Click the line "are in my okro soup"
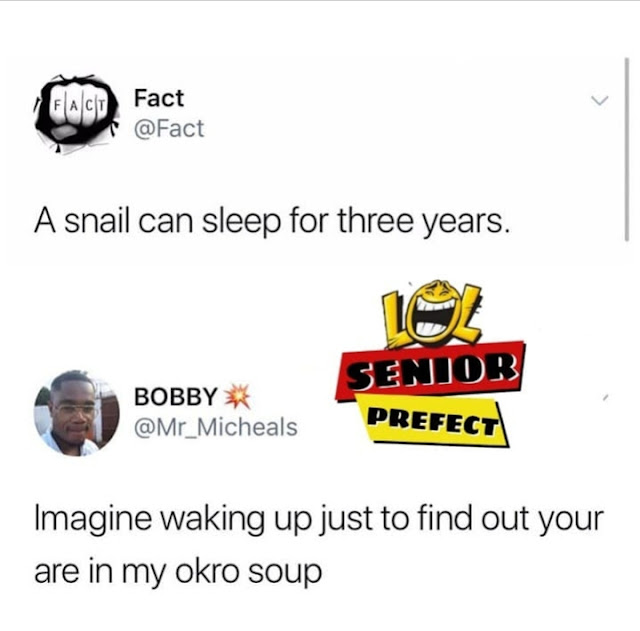The height and width of the screenshot is (631, 640). click(x=178, y=573)
